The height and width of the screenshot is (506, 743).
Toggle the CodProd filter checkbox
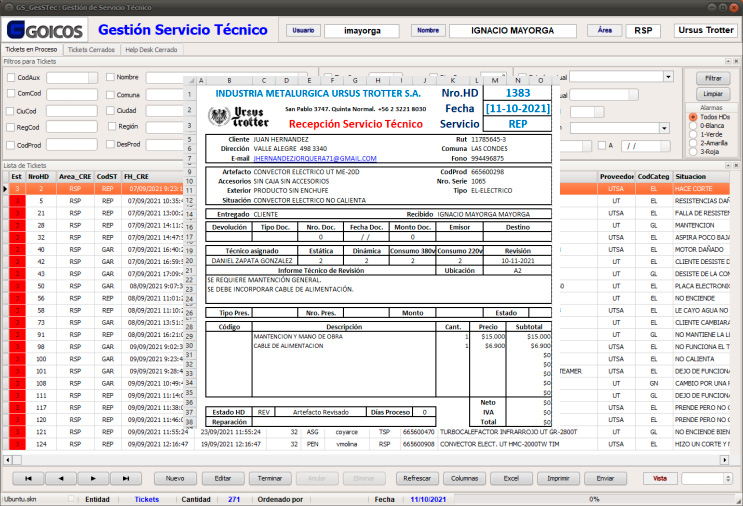tap(10, 145)
